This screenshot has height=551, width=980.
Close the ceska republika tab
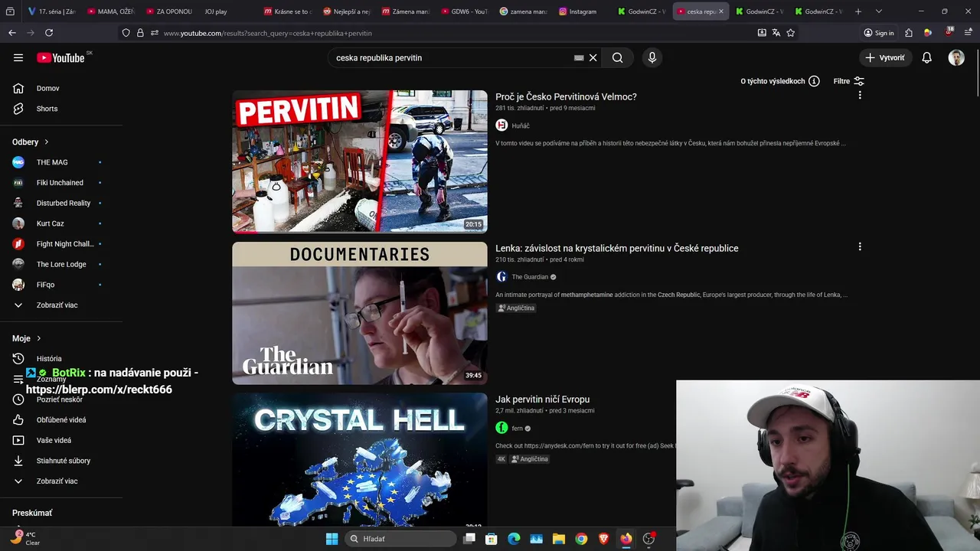(x=720, y=11)
